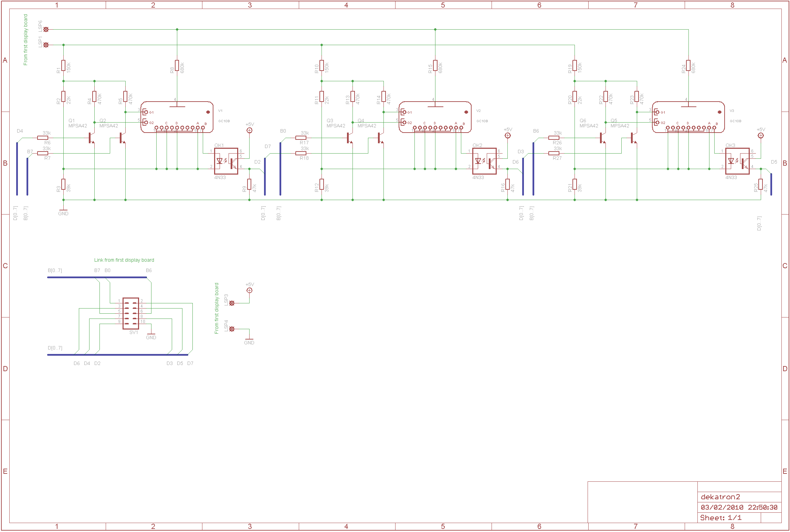Image resolution: width=790 pixels, height=532 pixels.
Task: Select the R25 47k resistor
Action: point(761,185)
